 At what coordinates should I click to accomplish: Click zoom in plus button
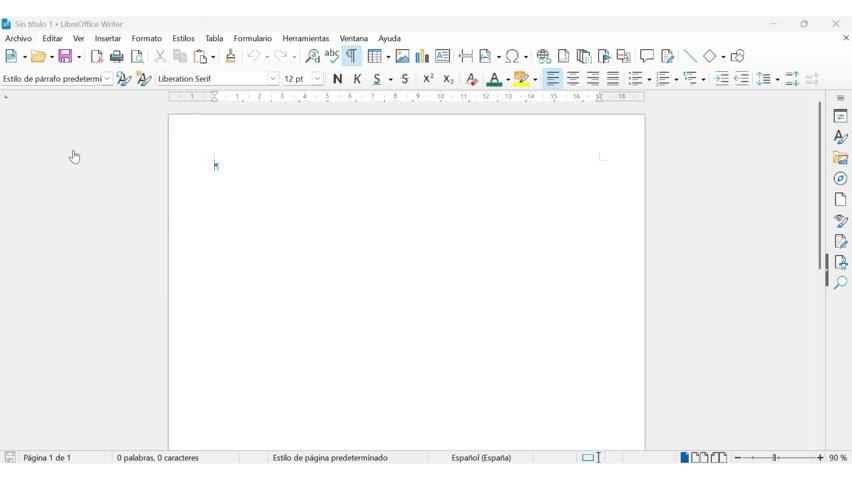pos(820,458)
